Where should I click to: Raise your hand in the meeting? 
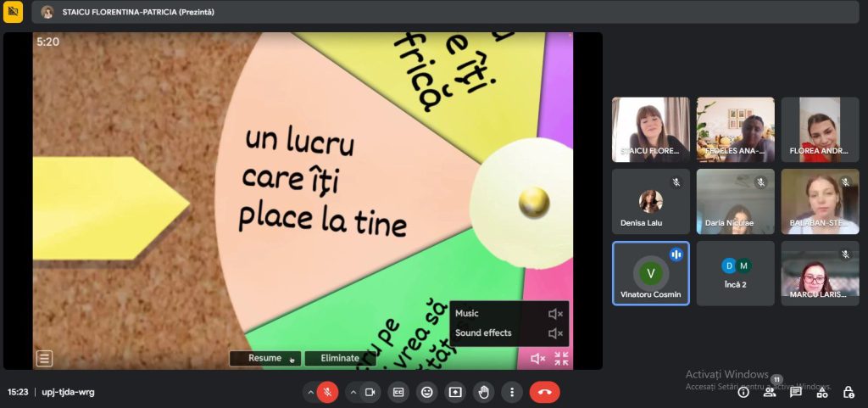coord(484,392)
